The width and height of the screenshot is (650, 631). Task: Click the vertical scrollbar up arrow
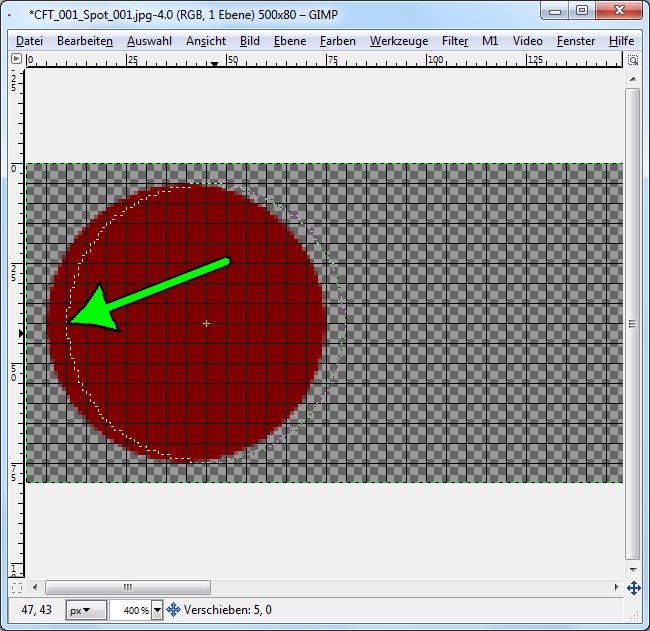click(x=633, y=79)
